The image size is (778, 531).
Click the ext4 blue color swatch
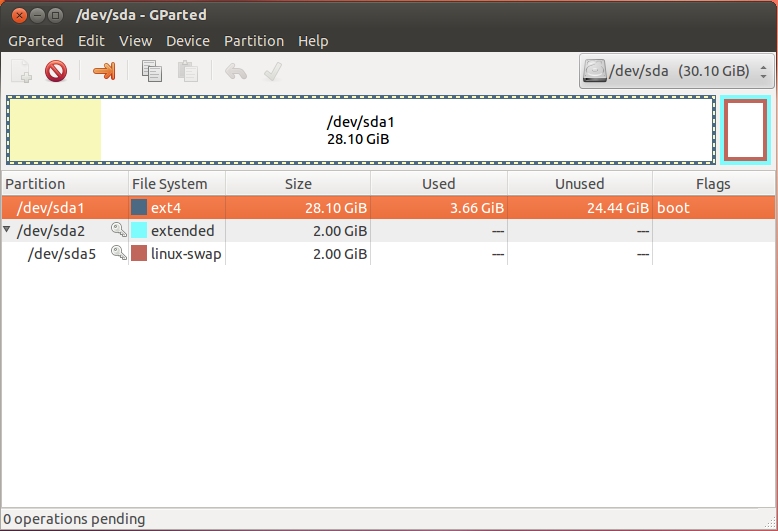click(139, 207)
